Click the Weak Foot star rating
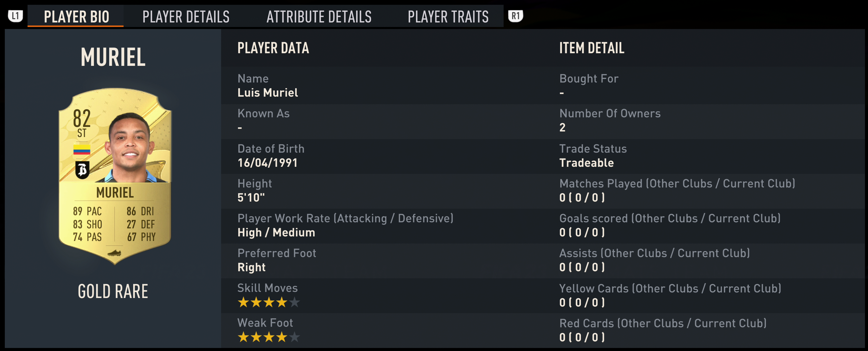 tap(268, 337)
